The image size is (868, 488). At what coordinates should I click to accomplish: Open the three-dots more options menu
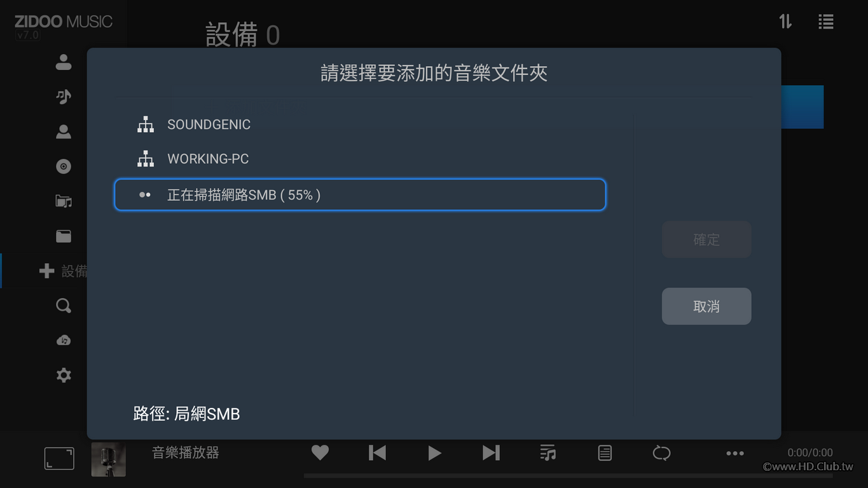tap(735, 453)
